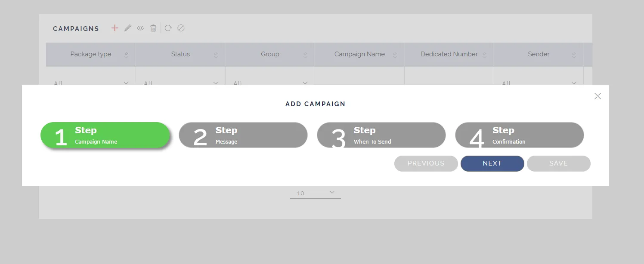Open the Sender filter dropdown
This screenshot has height=264, width=644.
pos(574,83)
